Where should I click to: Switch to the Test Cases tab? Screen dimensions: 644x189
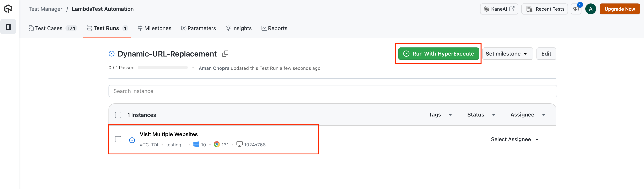pos(52,28)
